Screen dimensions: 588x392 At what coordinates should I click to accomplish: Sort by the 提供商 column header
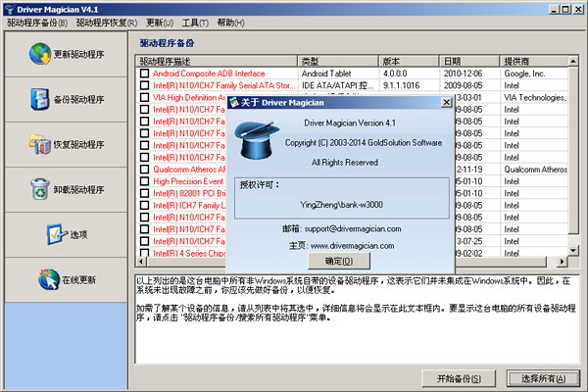534,61
